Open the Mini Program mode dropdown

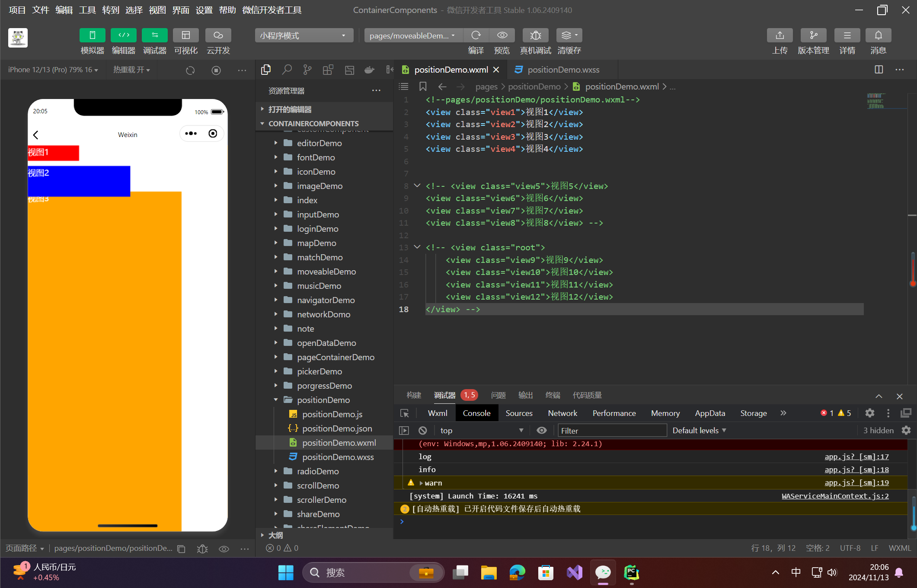pos(304,35)
